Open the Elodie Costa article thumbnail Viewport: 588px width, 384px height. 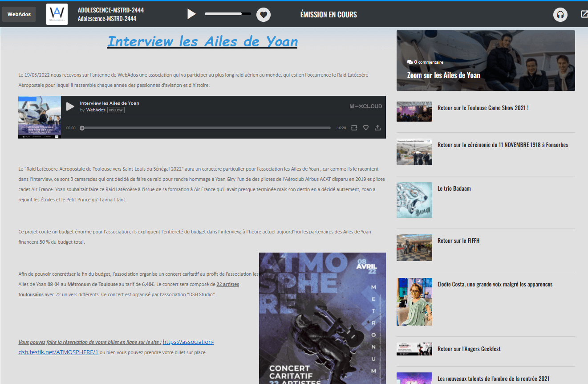coord(414,302)
